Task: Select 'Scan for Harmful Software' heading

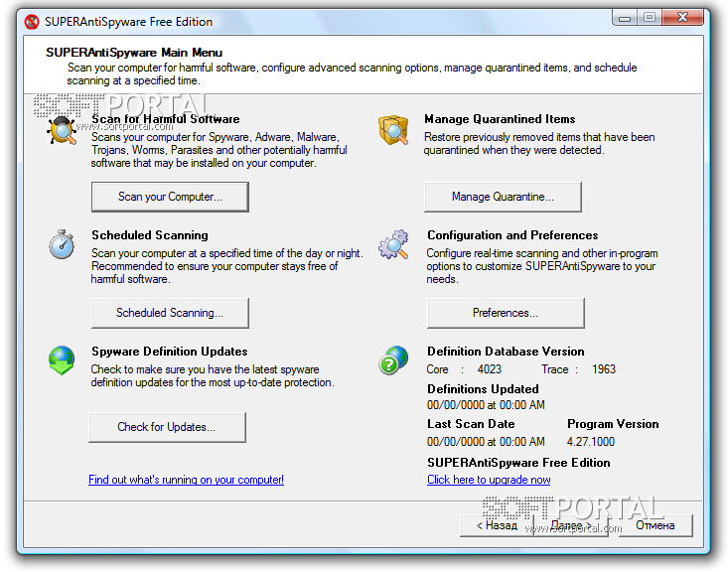Action: pos(165,119)
